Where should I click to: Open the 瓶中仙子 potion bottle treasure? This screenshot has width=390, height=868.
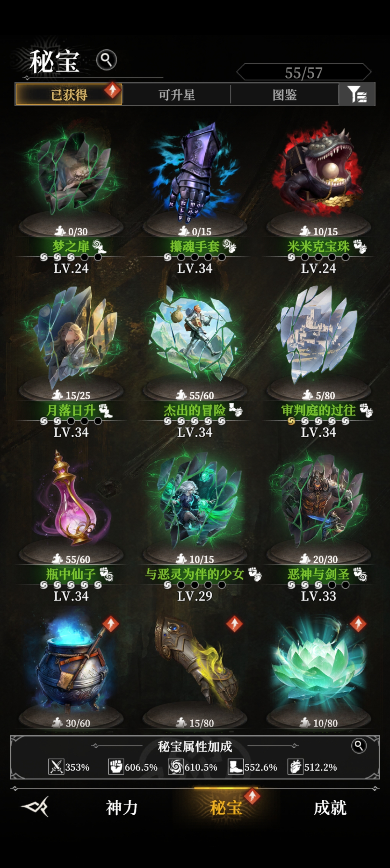coord(71,526)
